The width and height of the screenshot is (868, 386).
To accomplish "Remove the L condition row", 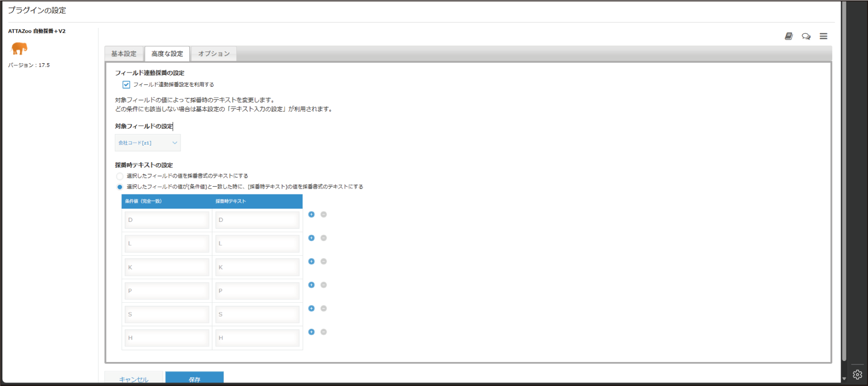I will pos(323,238).
